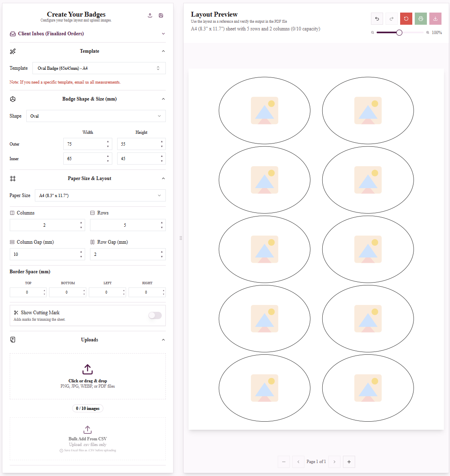Collapse the Paper Size & Layout section

[163, 178]
